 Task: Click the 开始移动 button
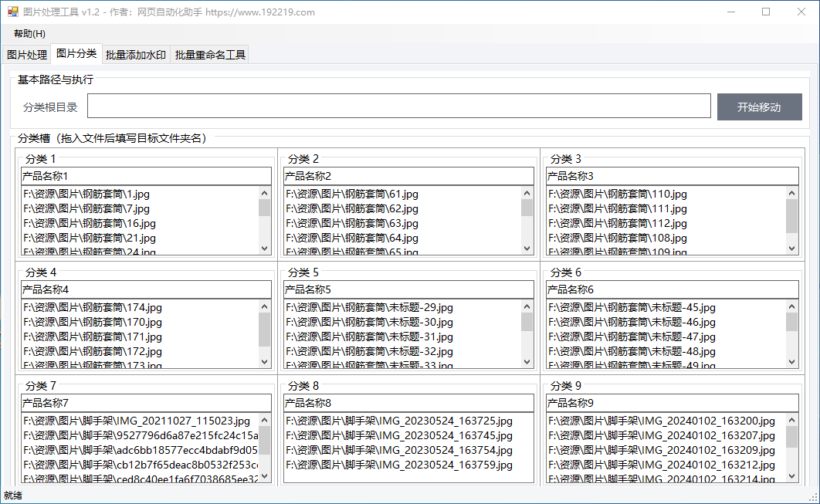(759, 107)
